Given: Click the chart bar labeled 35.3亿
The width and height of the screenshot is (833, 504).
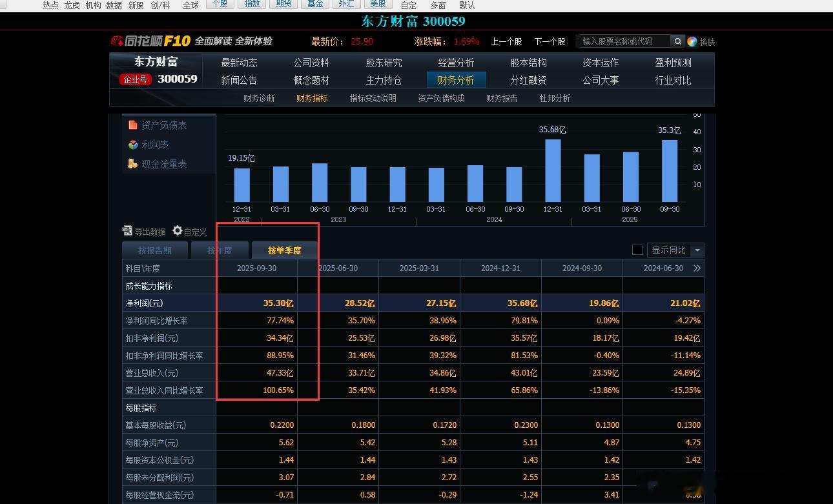Looking at the screenshot, I should coord(670,171).
